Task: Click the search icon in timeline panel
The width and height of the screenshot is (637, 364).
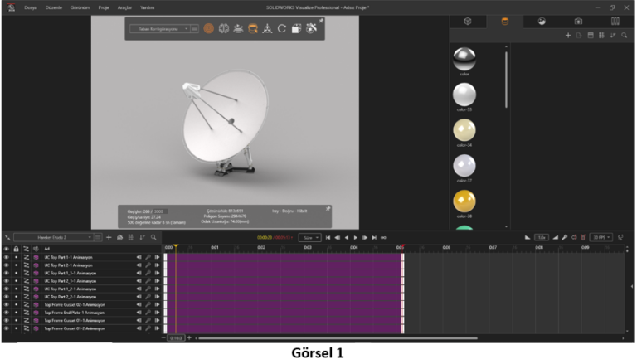Action: pyautogui.click(x=153, y=237)
